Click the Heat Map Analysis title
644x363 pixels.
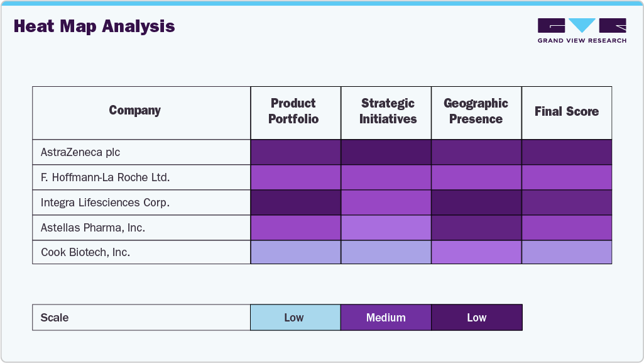94,26
